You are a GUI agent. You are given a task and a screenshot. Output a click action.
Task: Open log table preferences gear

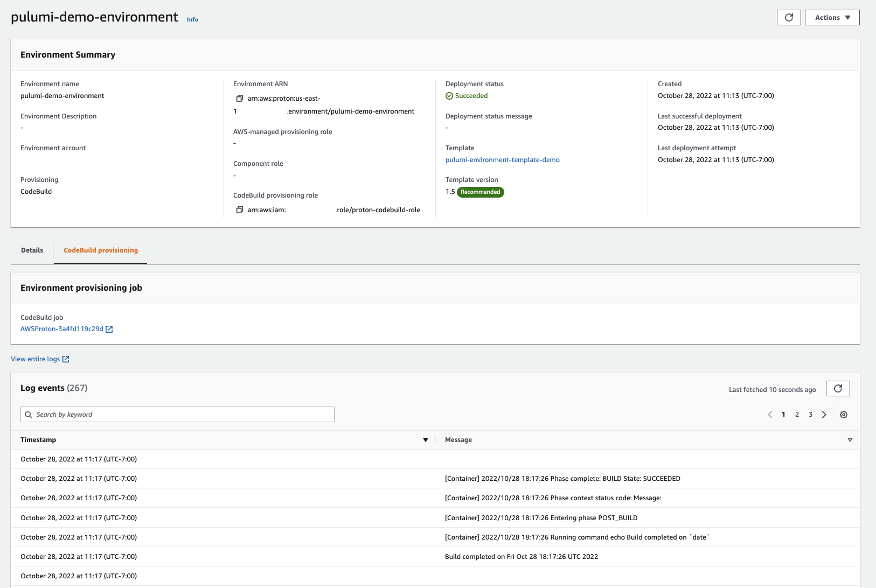pos(844,415)
